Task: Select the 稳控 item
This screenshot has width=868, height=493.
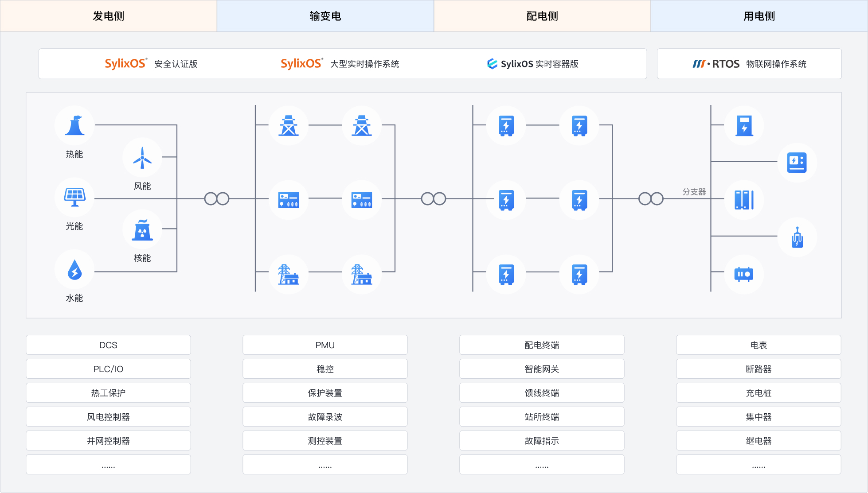Action: point(325,369)
